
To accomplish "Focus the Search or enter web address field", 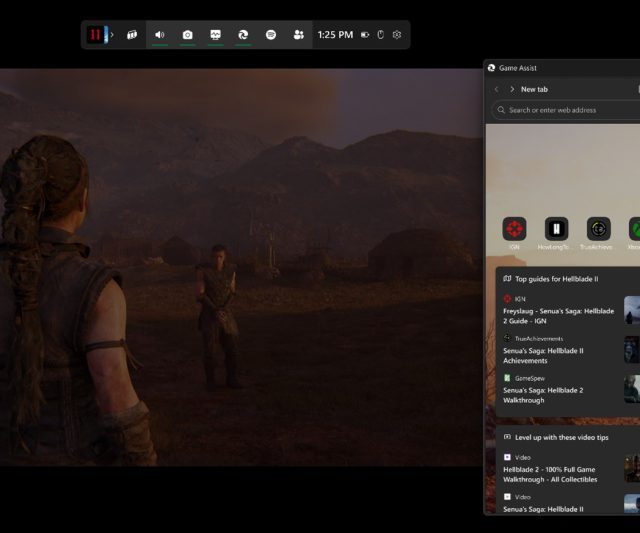I will 567,110.
